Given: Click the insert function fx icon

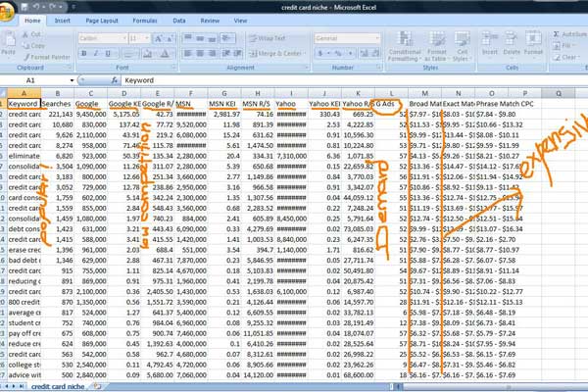Looking at the screenshot, I should (114, 79).
